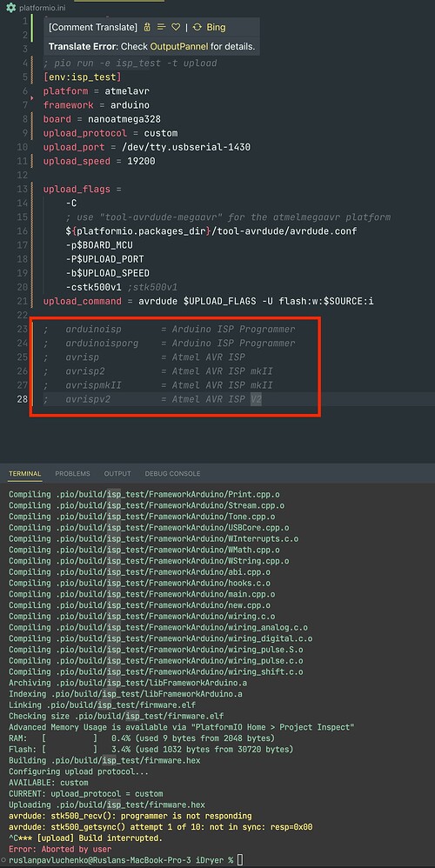Select the platformio.ini editor tab

[x=37, y=8]
